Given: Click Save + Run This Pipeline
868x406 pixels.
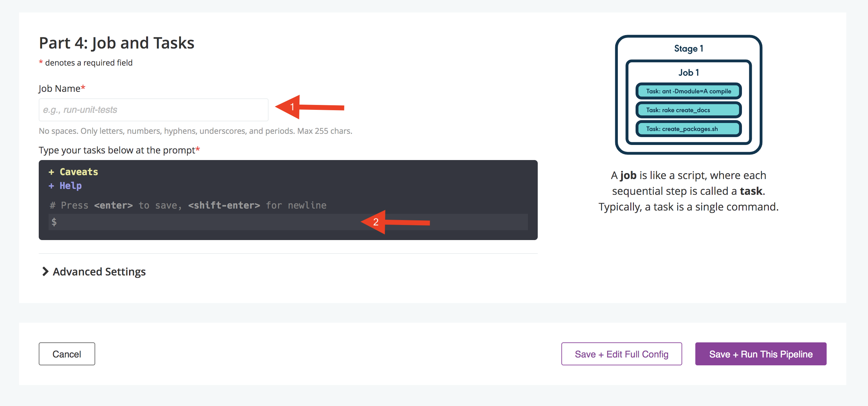Looking at the screenshot, I should click(x=761, y=354).
